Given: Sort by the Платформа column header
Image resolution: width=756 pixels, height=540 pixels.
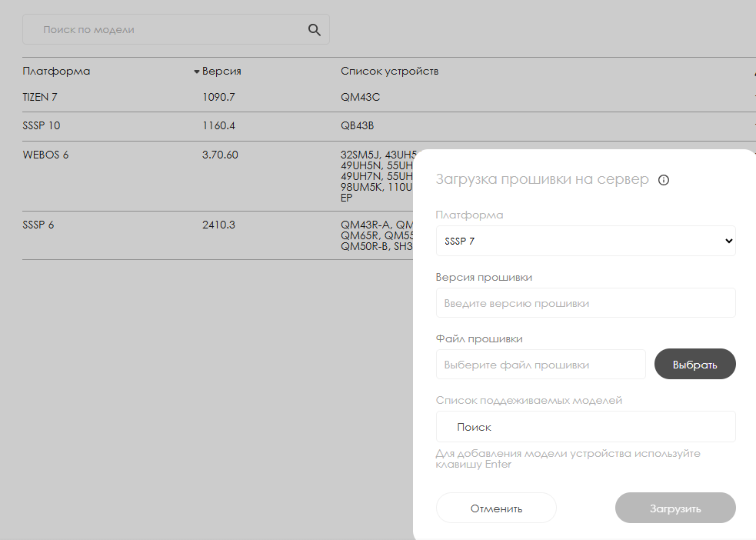Looking at the screenshot, I should (x=56, y=72).
